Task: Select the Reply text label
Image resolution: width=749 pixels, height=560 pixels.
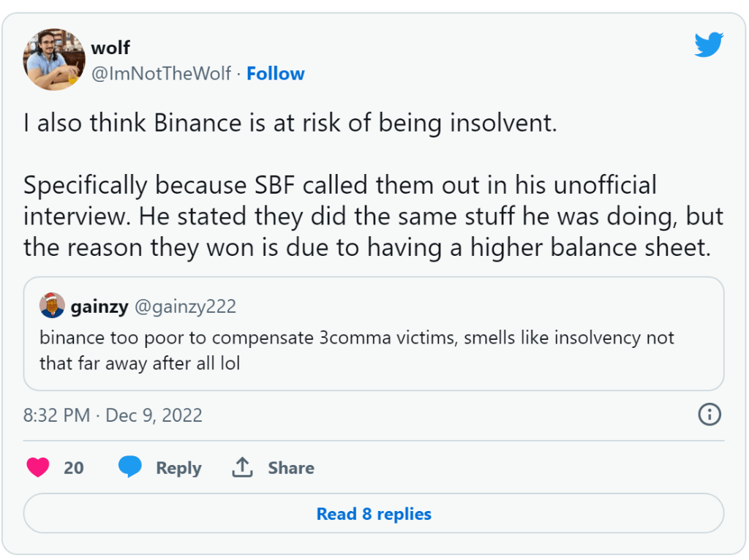Action: (x=178, y=468)
